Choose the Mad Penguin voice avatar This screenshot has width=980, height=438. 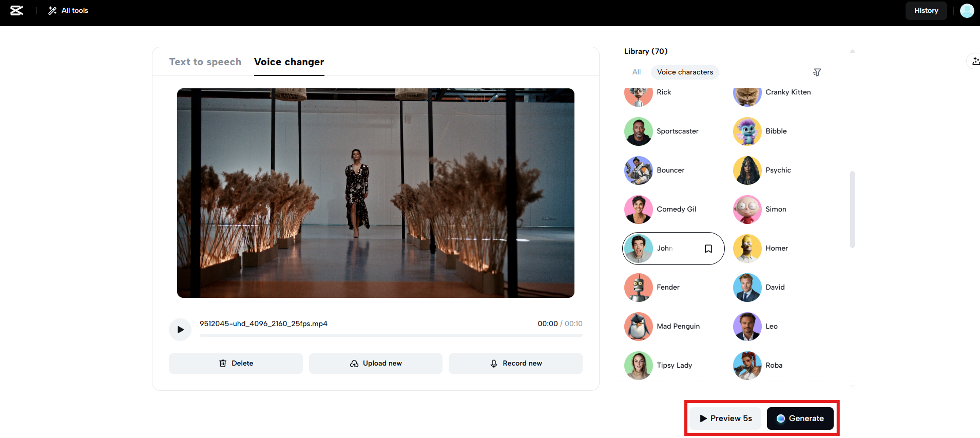coord(639,327)
